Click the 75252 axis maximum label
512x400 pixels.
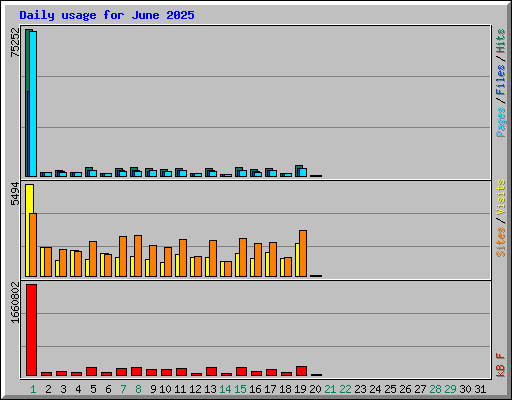[15, 42]
